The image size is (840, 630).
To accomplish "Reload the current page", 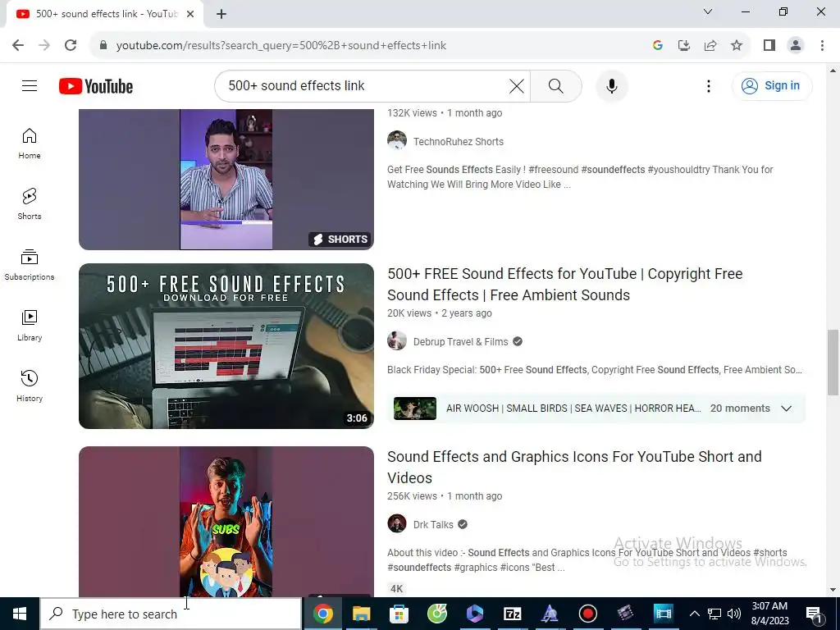I will click(71, 45).
